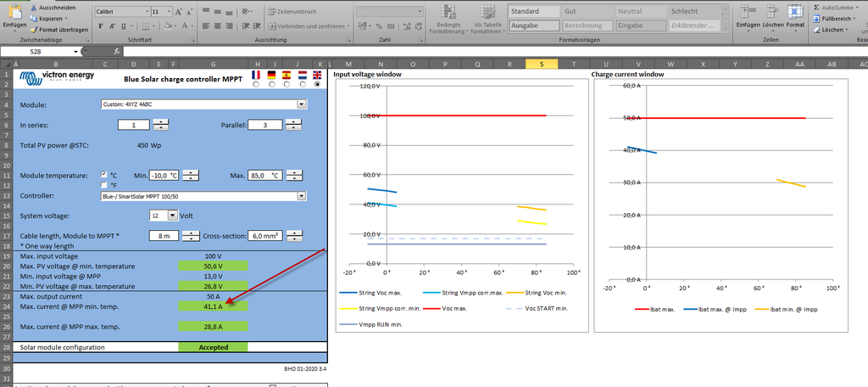Apply the Gut cell style
Screen dimensions: 868x387
point(587,11)
